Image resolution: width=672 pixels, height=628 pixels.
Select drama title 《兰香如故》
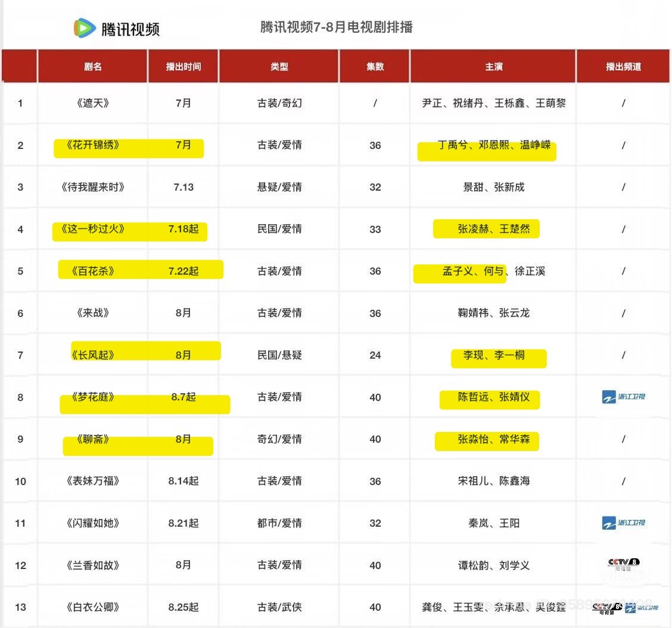(92, 565)
